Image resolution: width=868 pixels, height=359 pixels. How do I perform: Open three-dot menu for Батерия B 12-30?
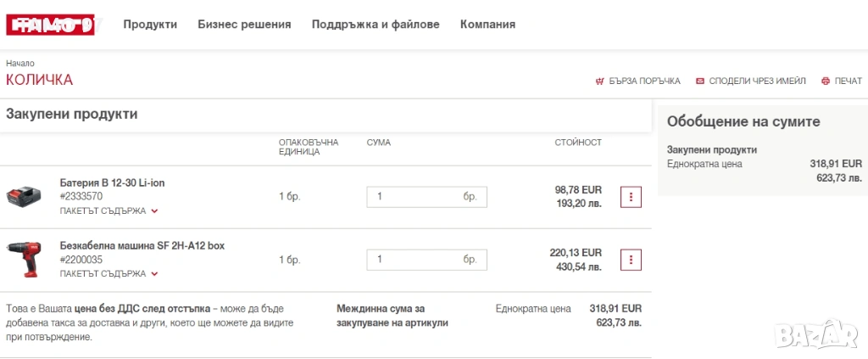(631, 197)
